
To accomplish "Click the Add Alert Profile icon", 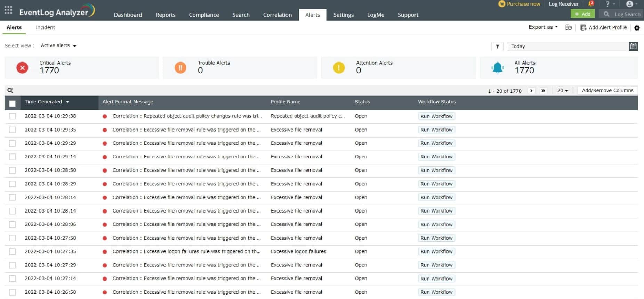I will point(583,27).
